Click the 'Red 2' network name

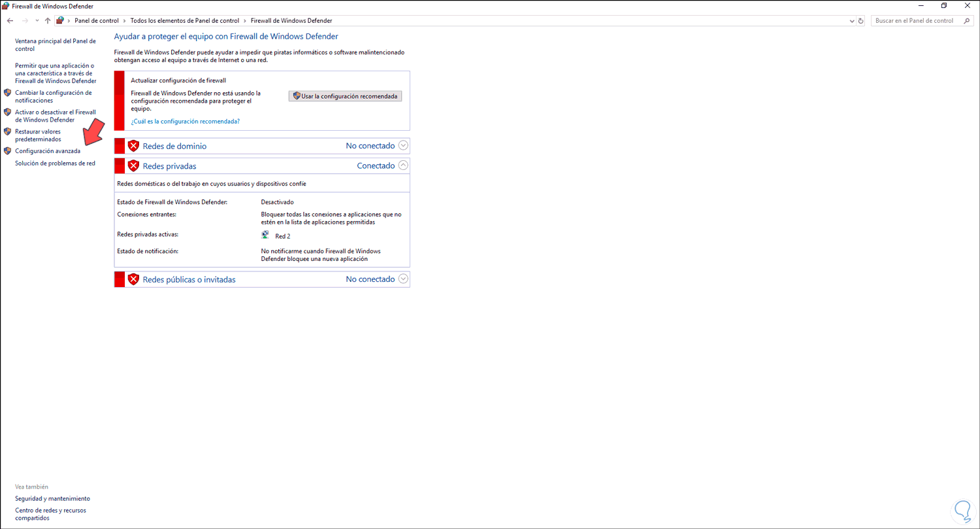(x=283, y=236)
